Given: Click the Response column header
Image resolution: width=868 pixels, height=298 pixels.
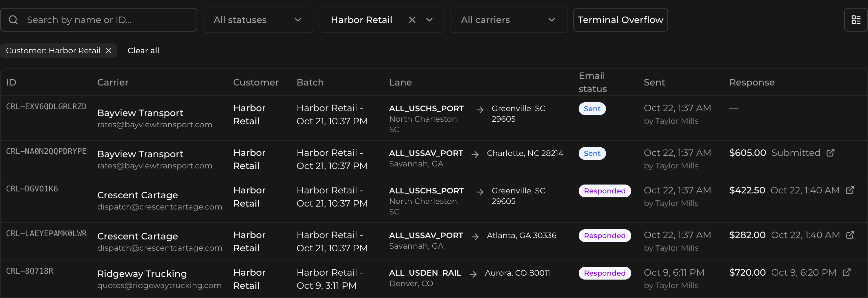Looking at the screenshot, I should click(752, 82).
